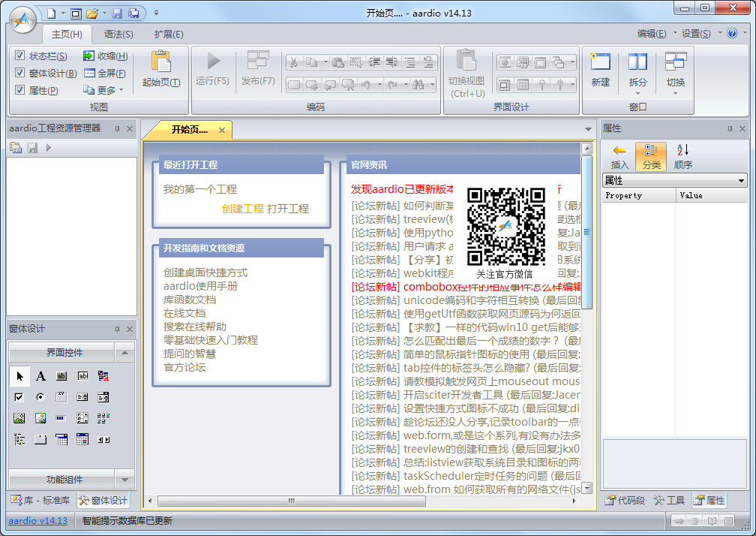The width and height of the screenshot is (756, 536).
Task: Open the 编辑(E) menu
Action: [x=652, y=34]
